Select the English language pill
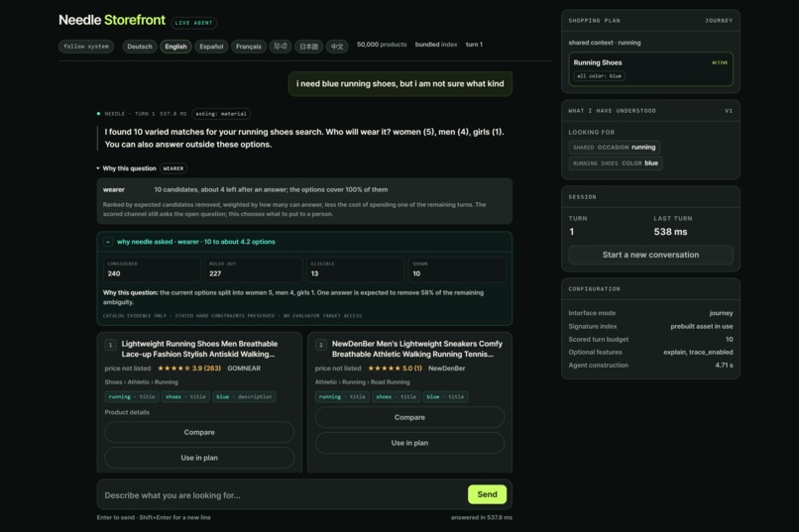799x532 pixels. click(x=175, y=47)
